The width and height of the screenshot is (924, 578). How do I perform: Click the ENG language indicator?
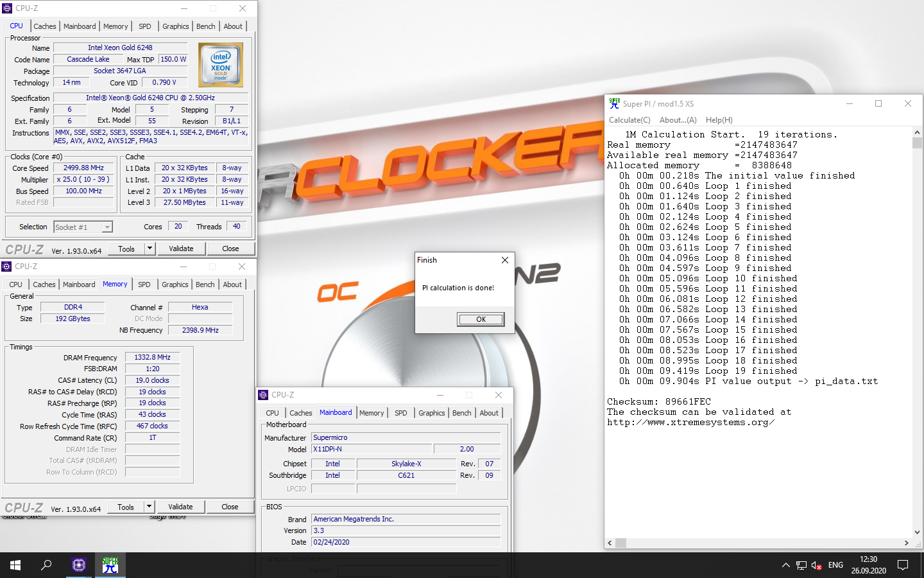pos(835,565)
